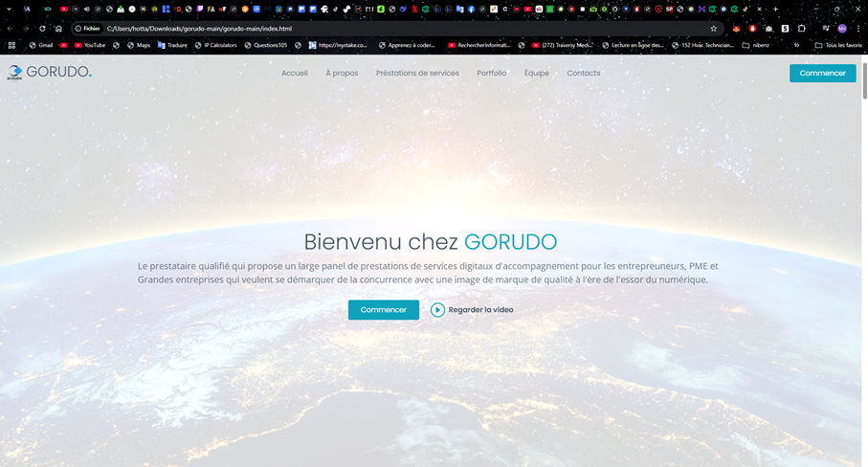
Task: Expand the nibenz bookmarks folder
Action: [756, 45]
